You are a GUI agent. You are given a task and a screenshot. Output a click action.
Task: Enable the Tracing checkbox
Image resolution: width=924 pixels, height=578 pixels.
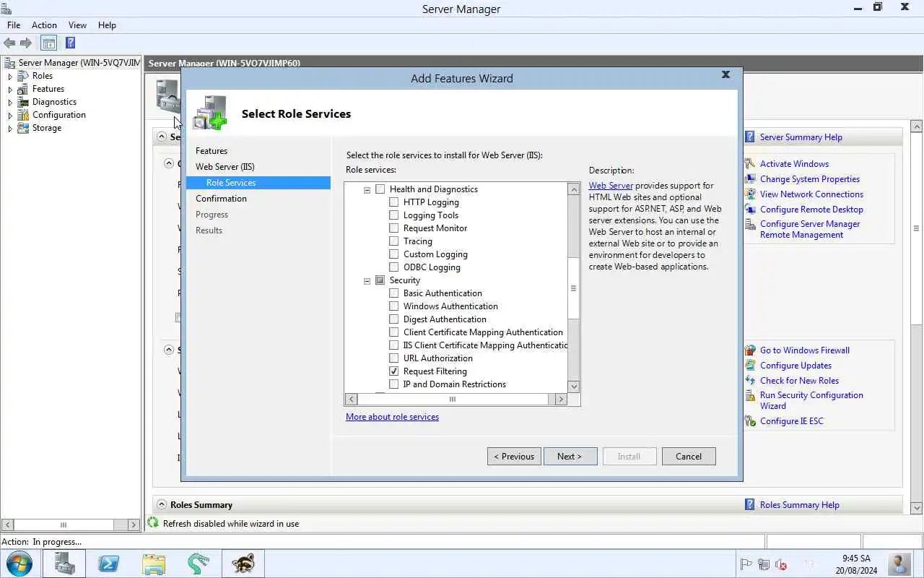[x=394, y=241]
